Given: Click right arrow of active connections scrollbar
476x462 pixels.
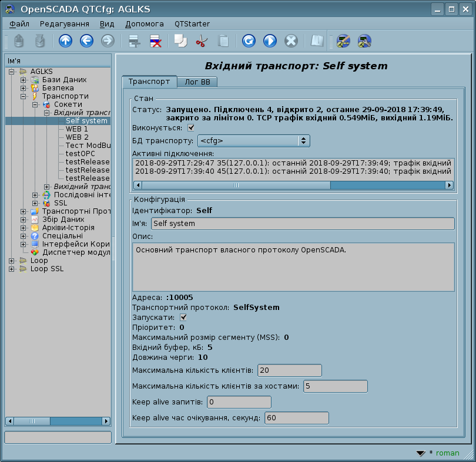Looking at the screenshot, I should pos(450,185).
